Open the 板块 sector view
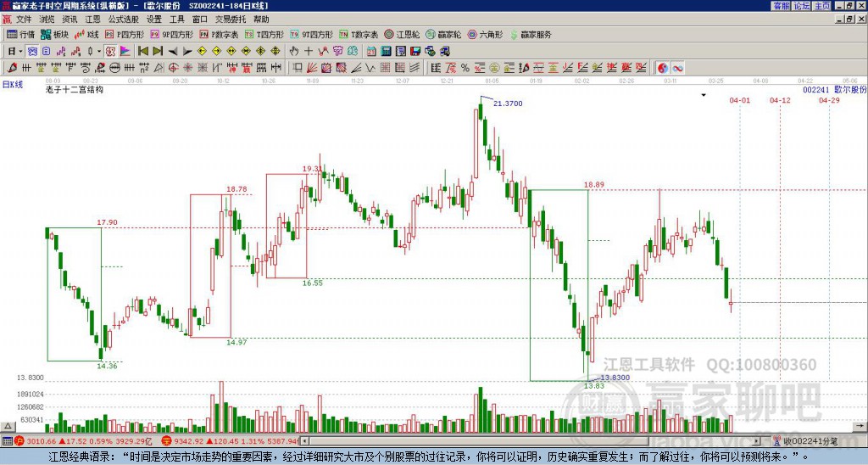This screenshot has height=465, width=868. pyautogui.click(x=54, y=34)
